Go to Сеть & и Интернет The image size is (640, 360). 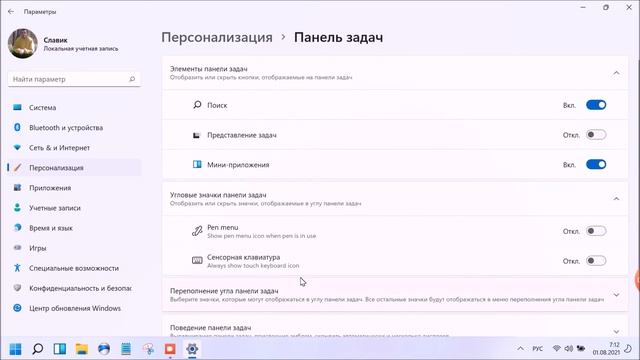tap(74, 148)
